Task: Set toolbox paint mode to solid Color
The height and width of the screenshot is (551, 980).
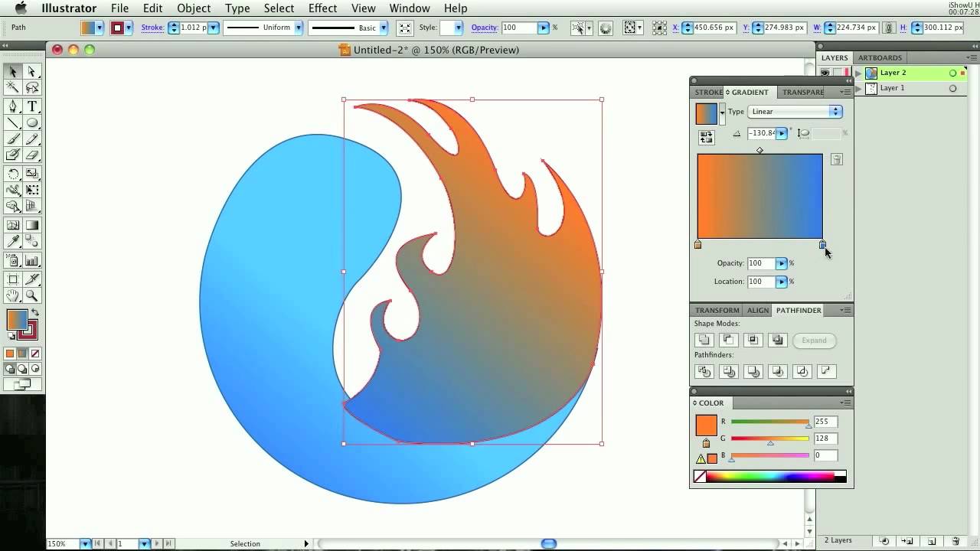Action: click(x=10, y=354)
